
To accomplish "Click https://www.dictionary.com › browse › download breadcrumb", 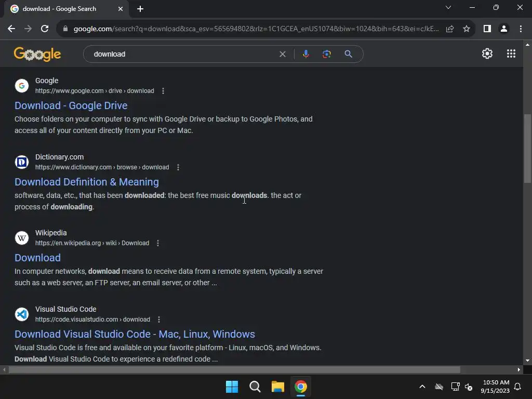I will coord(102,167).
